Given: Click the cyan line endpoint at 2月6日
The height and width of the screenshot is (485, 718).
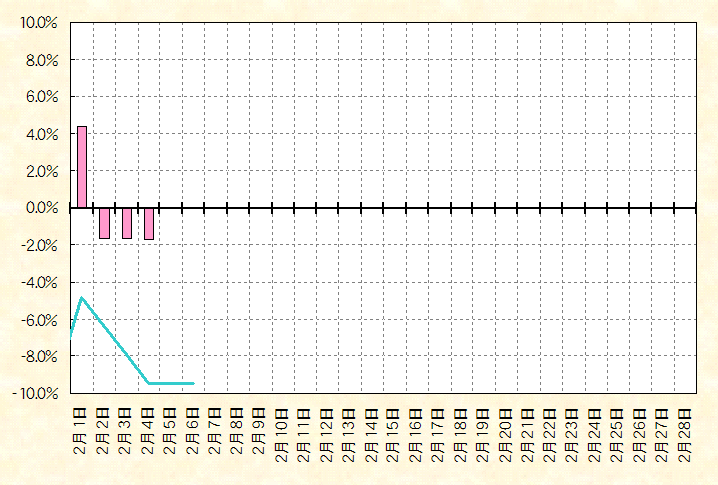Looking at the screenshot, I should pyautogui.click(x=193, y=383).
